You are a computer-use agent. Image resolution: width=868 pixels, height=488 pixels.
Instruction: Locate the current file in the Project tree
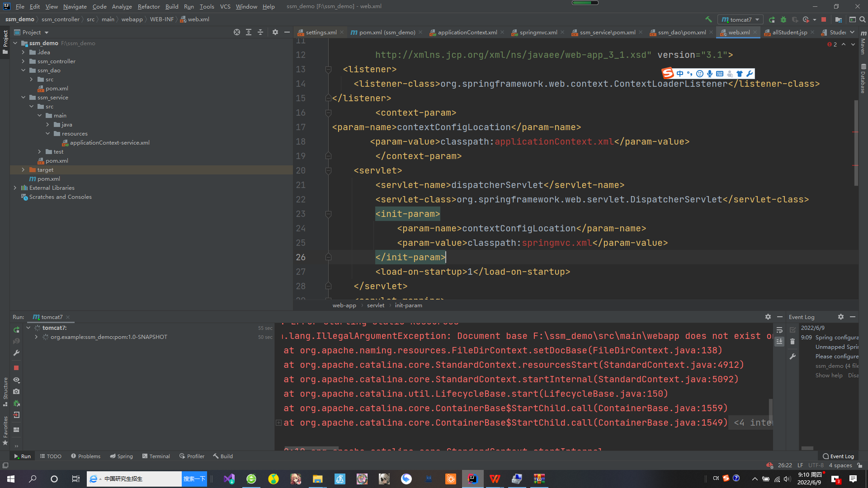236,32
